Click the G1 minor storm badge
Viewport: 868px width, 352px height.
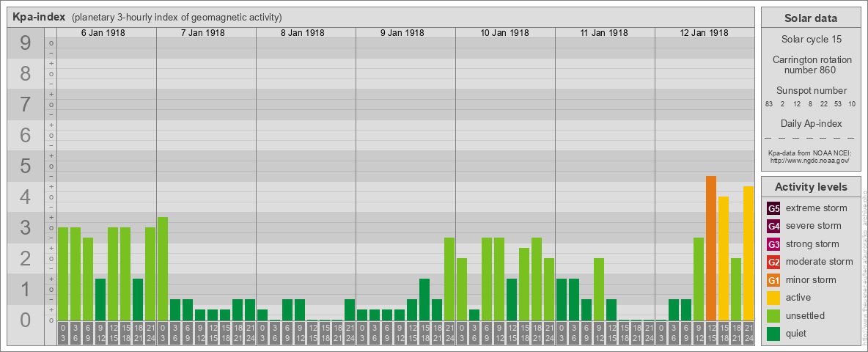pos(773,280)
